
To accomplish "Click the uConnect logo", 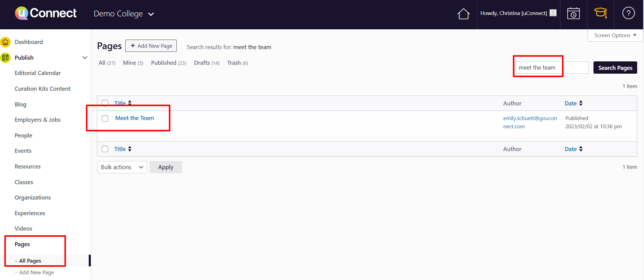I will pyautogui.click(x=46, y=13).
